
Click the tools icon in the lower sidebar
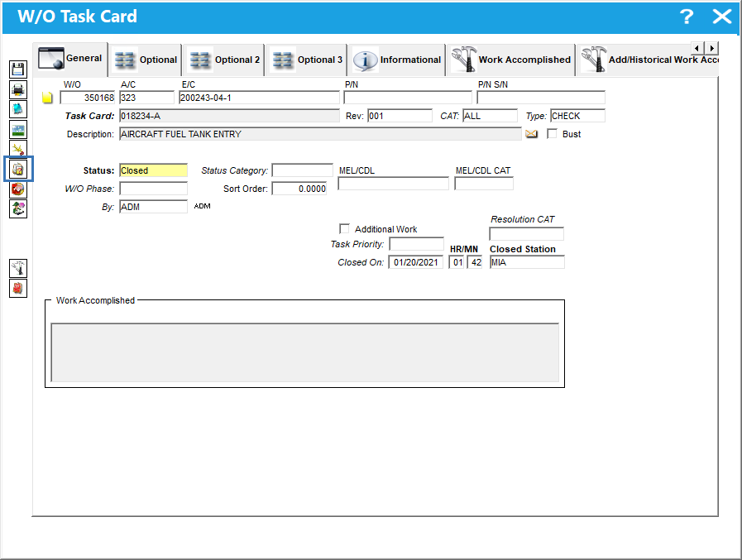(18, 268)
